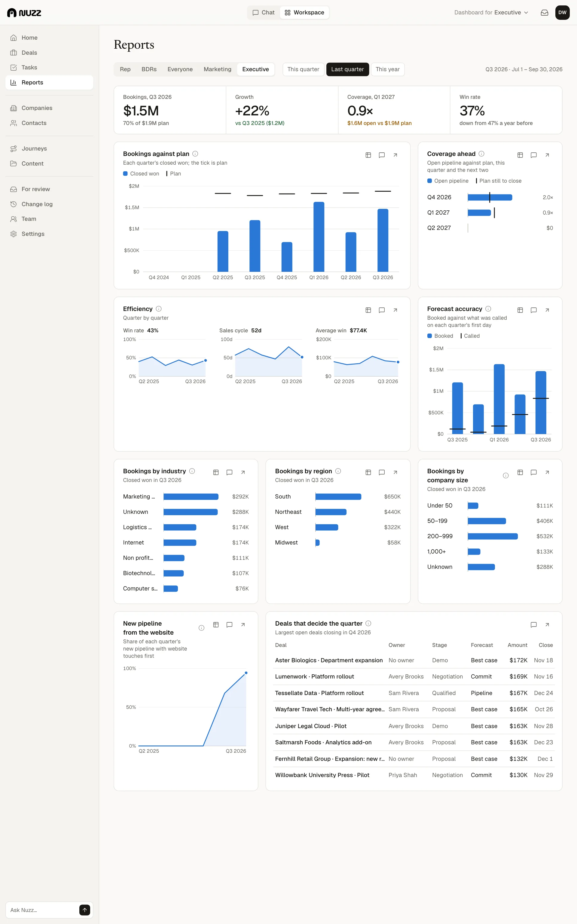
Task: Open Change log in sidebar
Action: click(49, 204)
